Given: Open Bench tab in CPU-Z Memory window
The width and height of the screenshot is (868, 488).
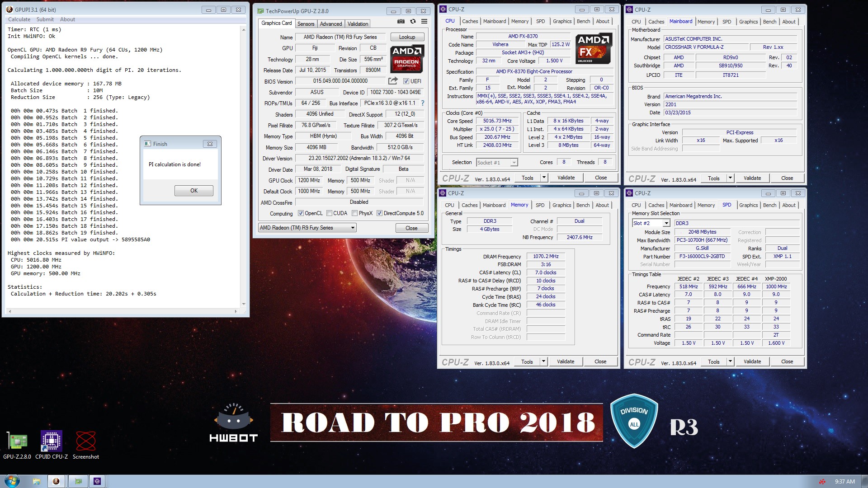Looking at the screenshot, I should click(x=583, y=205).
